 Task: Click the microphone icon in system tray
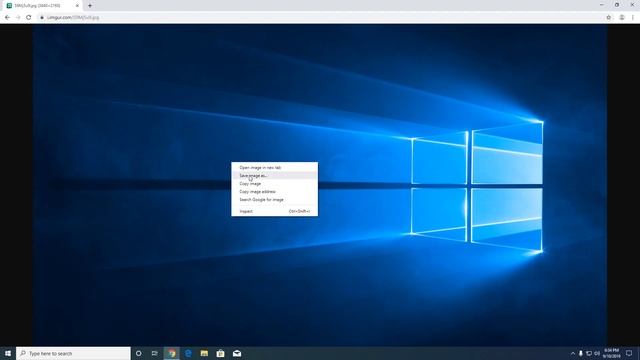(x=581, y=353)
